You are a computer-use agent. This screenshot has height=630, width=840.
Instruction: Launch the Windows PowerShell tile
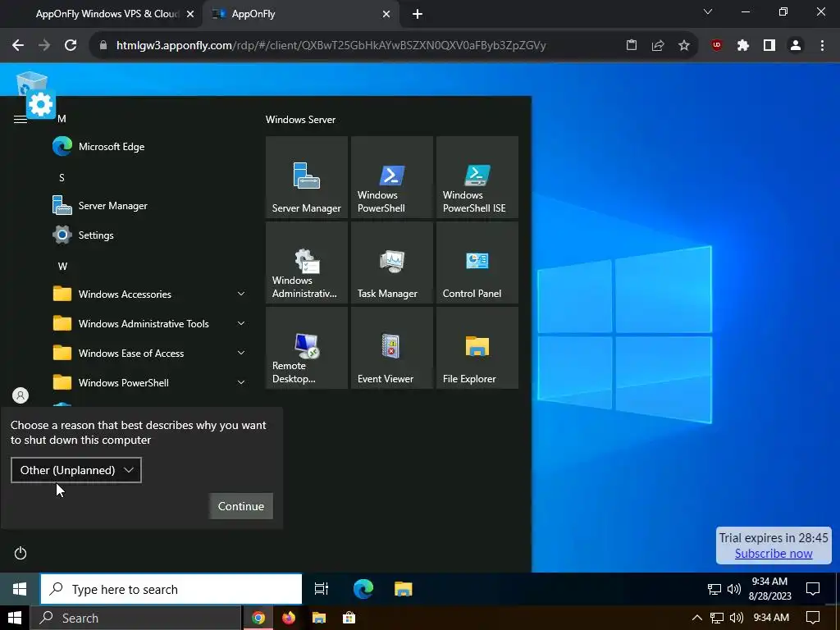[391, 177]
